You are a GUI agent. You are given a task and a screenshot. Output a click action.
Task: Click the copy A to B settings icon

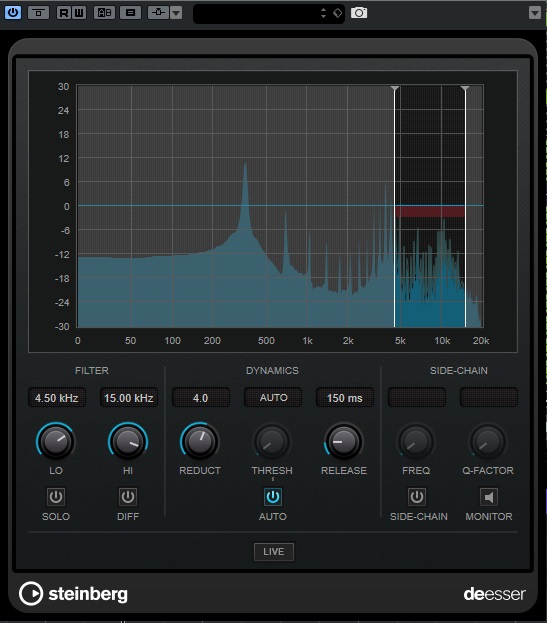[x=130, y=13]
